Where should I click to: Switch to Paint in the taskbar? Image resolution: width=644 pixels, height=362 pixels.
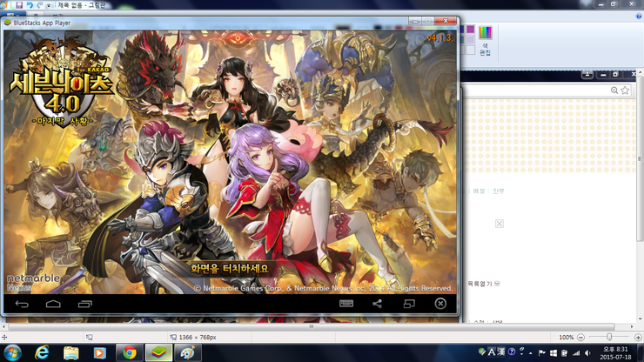tap(188, 353)
